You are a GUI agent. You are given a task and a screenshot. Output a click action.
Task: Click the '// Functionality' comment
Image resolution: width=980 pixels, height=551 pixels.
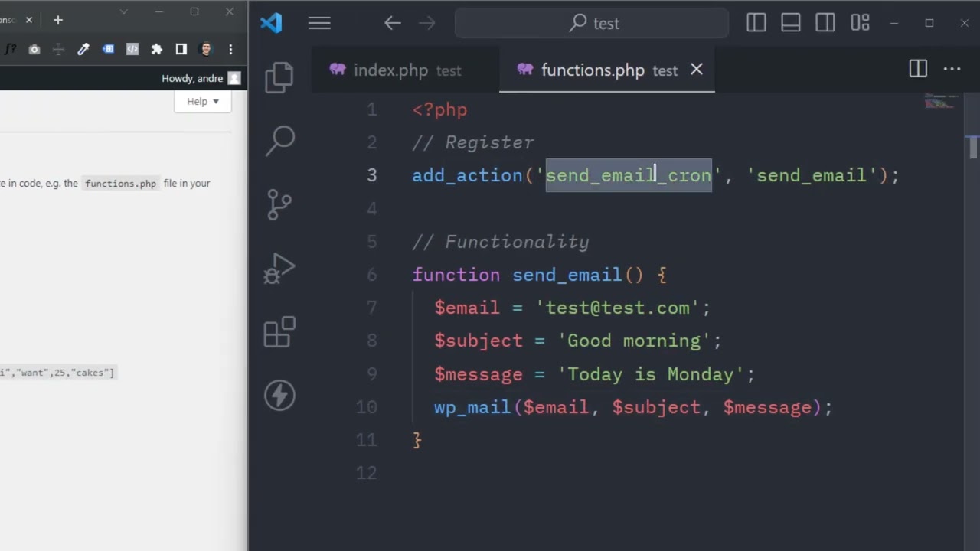(x=501, y=242)
